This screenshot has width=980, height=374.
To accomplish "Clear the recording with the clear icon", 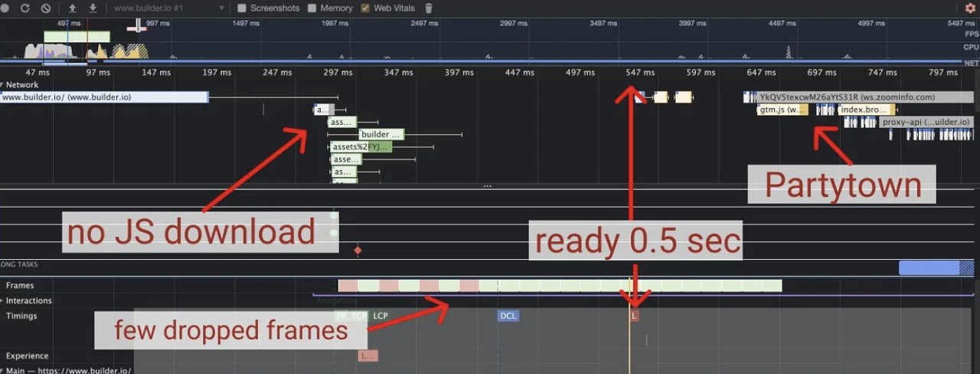I will pyautogui.click(x=46, y=8).
